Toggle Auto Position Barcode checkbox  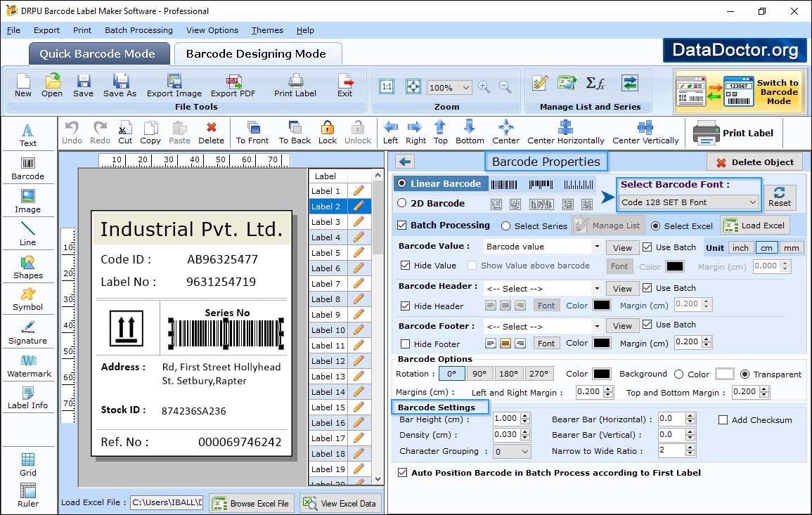(402, 473)
